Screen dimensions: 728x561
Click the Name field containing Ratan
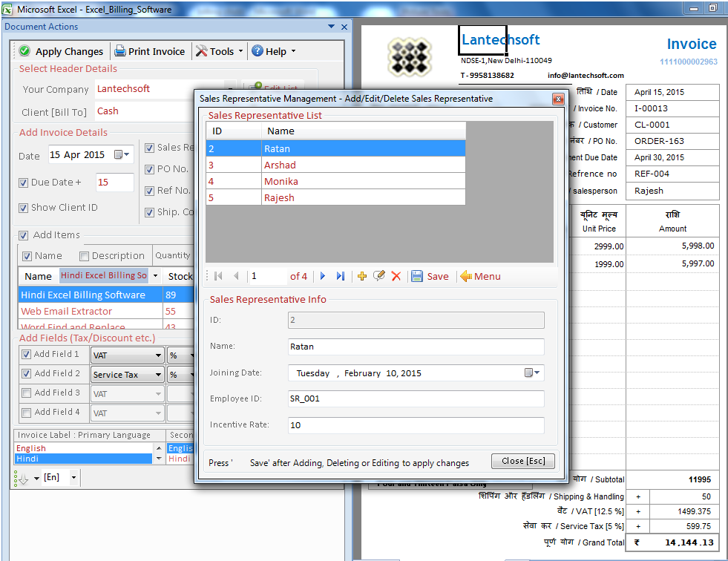[416, 347]
